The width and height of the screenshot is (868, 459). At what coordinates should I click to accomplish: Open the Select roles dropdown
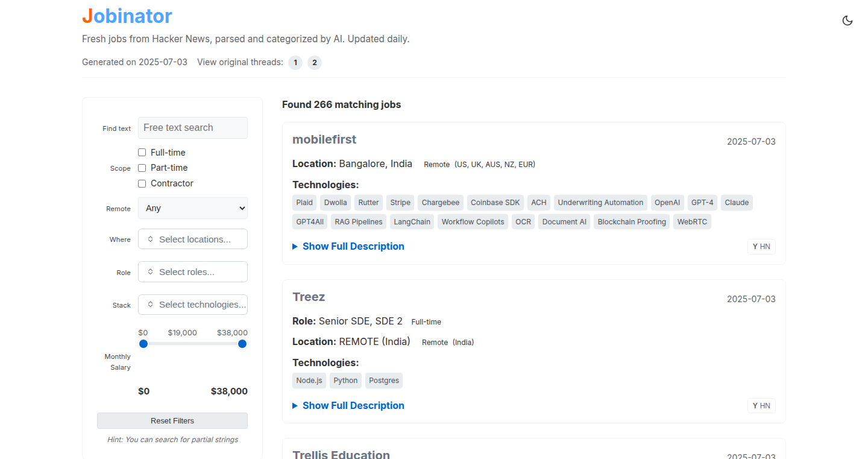click(193, 271)
